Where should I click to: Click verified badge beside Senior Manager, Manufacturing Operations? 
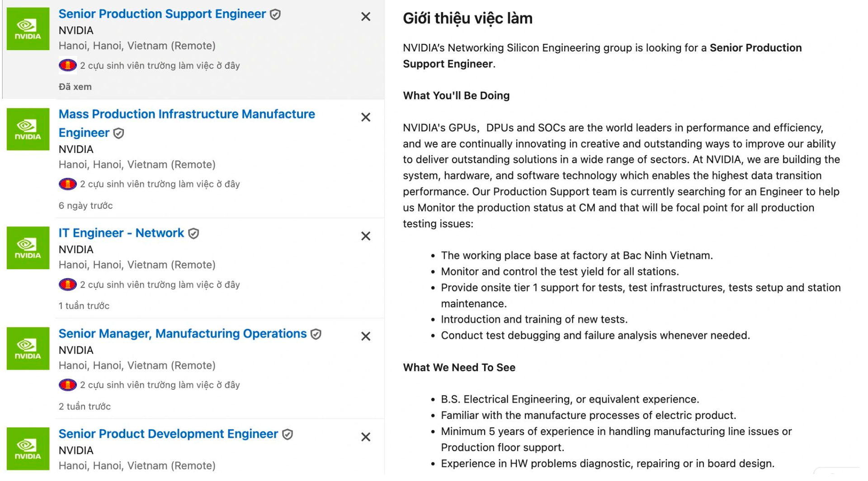[316, 334]
